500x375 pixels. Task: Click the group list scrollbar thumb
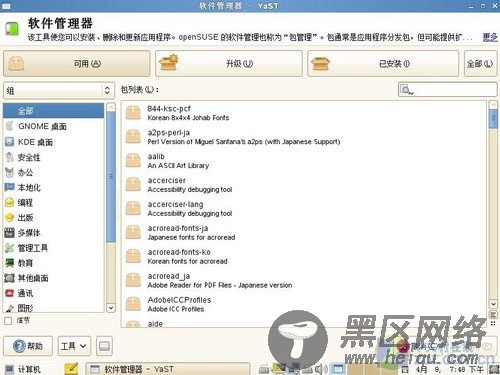[111, 177]
